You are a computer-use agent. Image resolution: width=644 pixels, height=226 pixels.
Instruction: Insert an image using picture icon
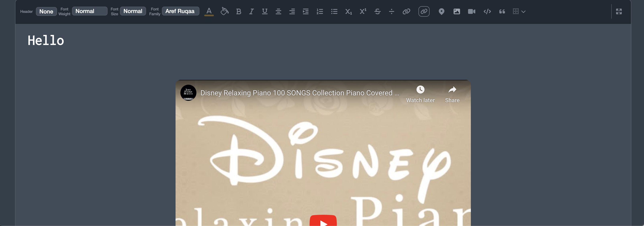point(456,11)
